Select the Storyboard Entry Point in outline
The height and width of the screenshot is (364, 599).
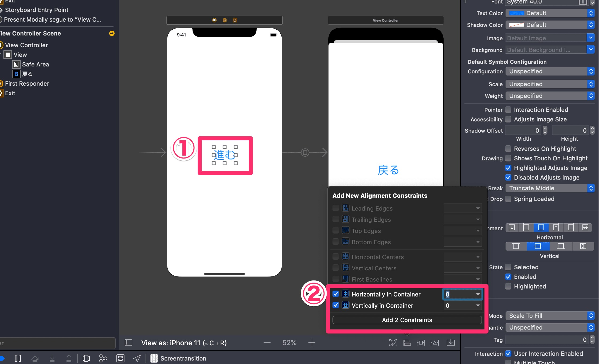point(37,10)
